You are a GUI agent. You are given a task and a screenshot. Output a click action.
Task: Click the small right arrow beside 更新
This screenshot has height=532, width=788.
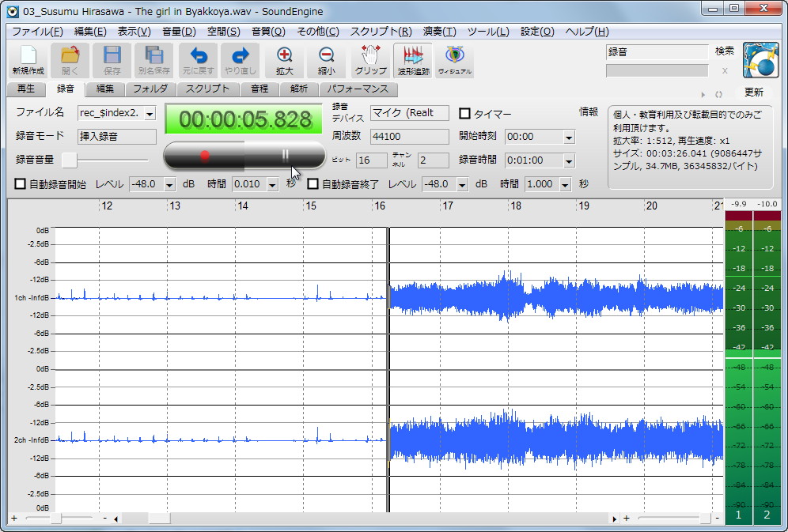pos(703,94)
